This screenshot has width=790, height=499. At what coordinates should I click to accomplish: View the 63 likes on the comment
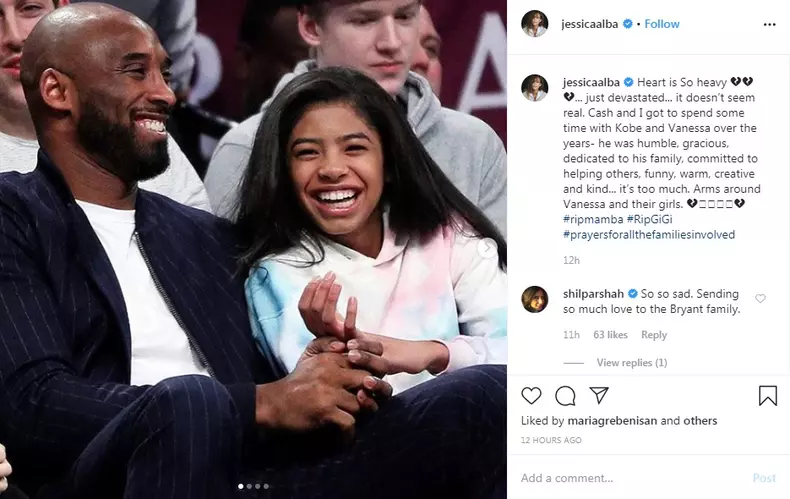pyautogui.click(x=610, y=336)
